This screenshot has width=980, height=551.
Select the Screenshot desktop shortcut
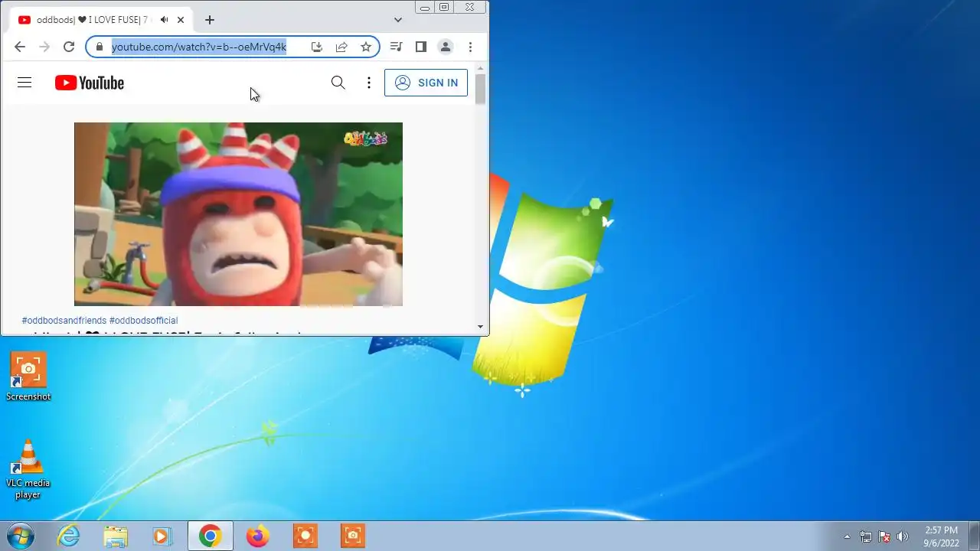coord(28,377)
